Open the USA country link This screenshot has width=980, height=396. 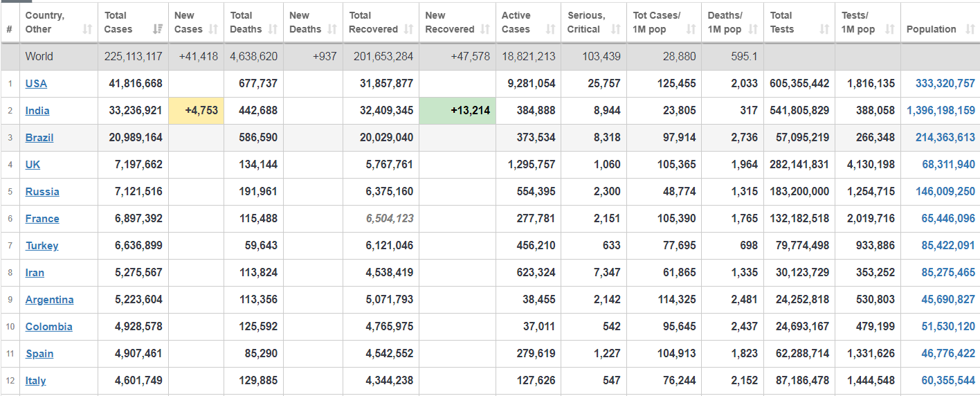[x=36, y=83]
